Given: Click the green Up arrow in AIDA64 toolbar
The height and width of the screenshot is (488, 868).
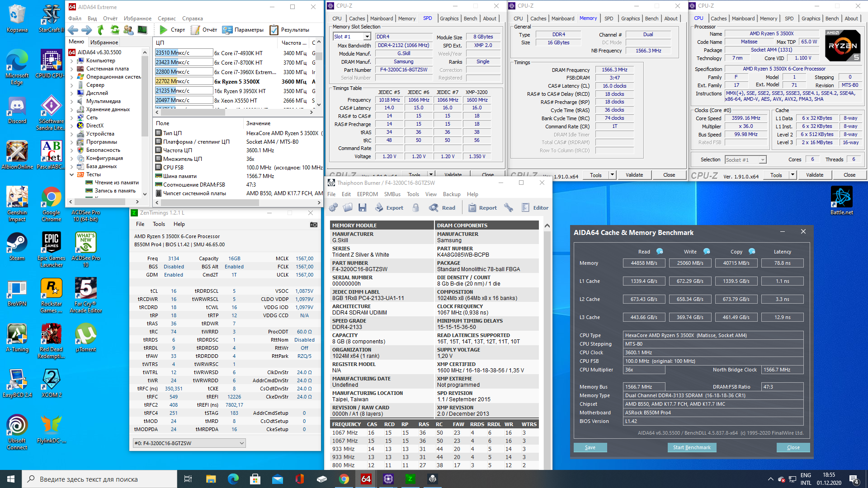Looking at the screenshot, I should [x=100, y=30].
